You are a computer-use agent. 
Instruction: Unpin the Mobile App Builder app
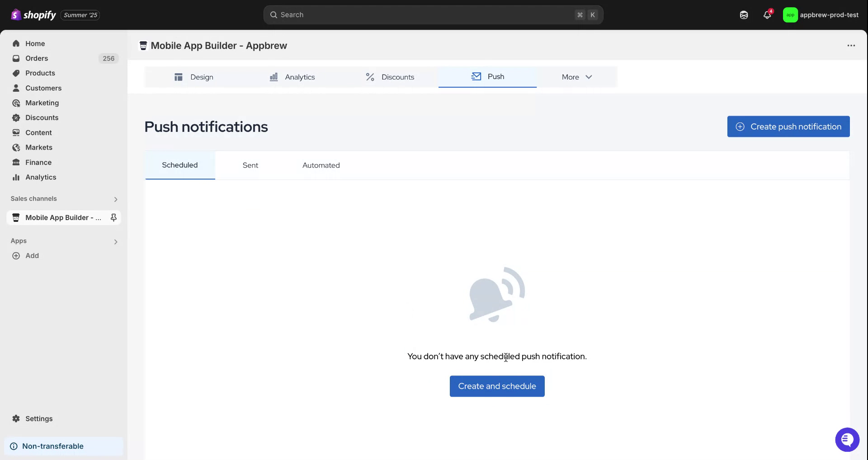[113, 217]
